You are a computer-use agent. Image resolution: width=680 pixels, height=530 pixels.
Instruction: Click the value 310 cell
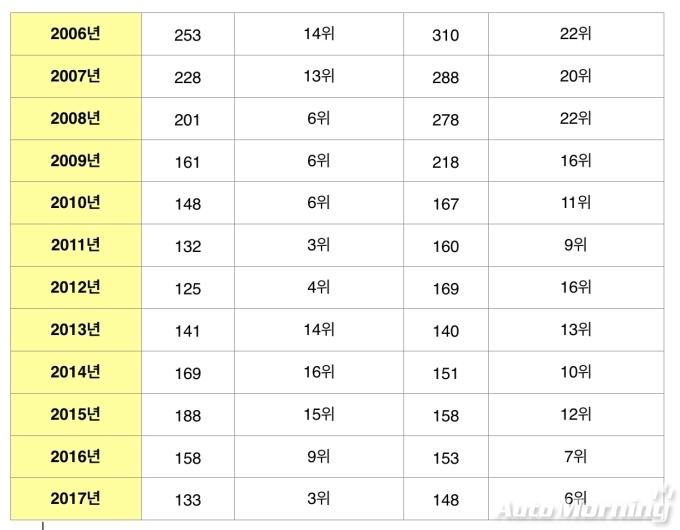(x=446, y=34)
